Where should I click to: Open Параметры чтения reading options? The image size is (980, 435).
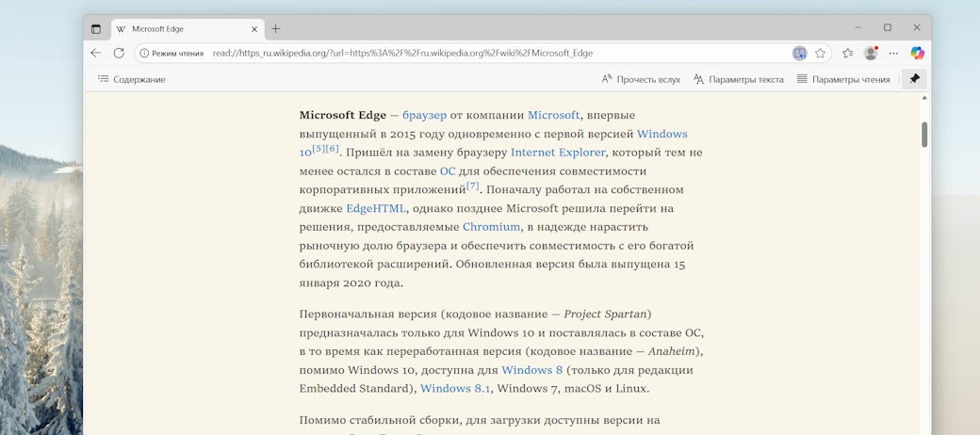tap(842, 79)
